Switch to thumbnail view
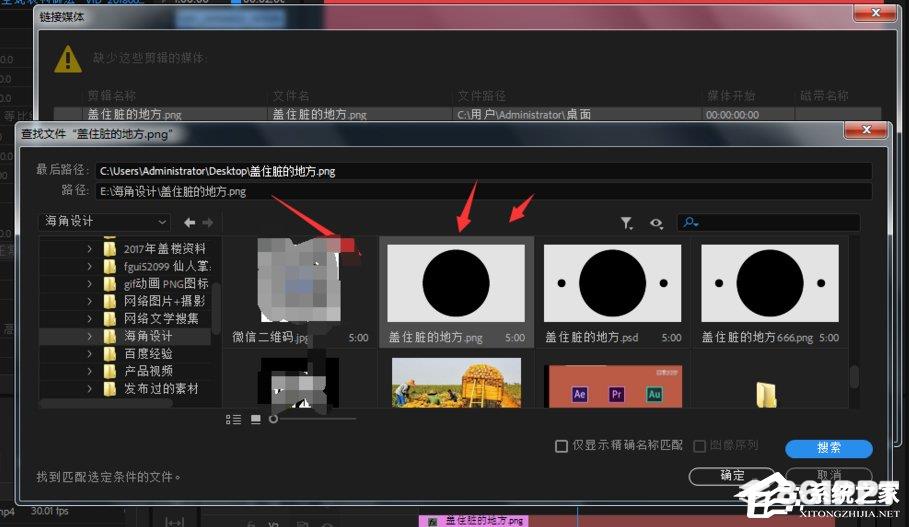Viewport: 909px width, 527px height. (x=256, y=419)
